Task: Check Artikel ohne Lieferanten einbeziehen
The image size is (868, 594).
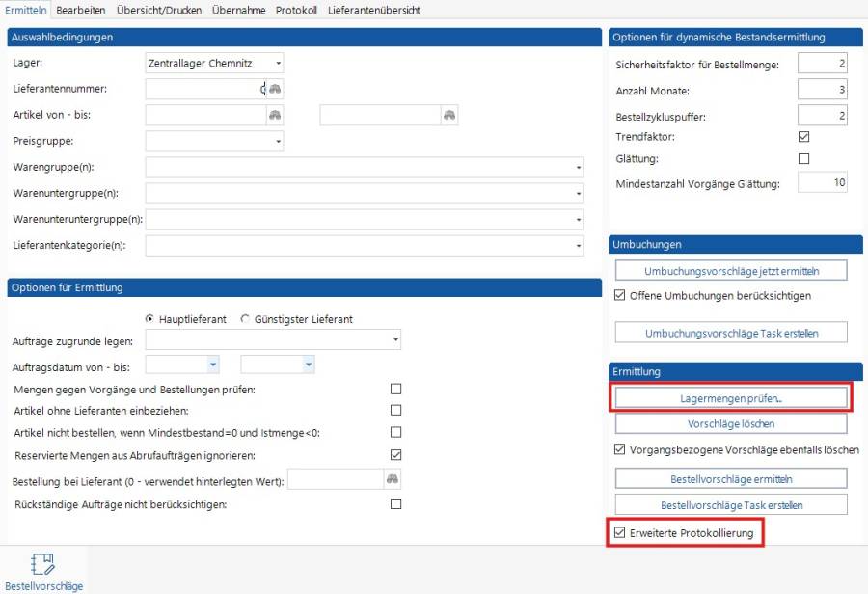Action: (x=395, y=410)
